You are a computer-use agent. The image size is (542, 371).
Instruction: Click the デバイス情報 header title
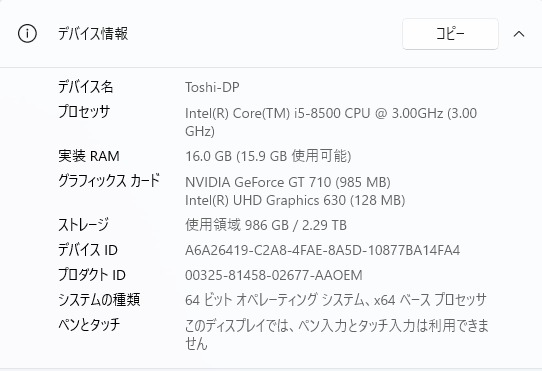(x=93, y=34)
